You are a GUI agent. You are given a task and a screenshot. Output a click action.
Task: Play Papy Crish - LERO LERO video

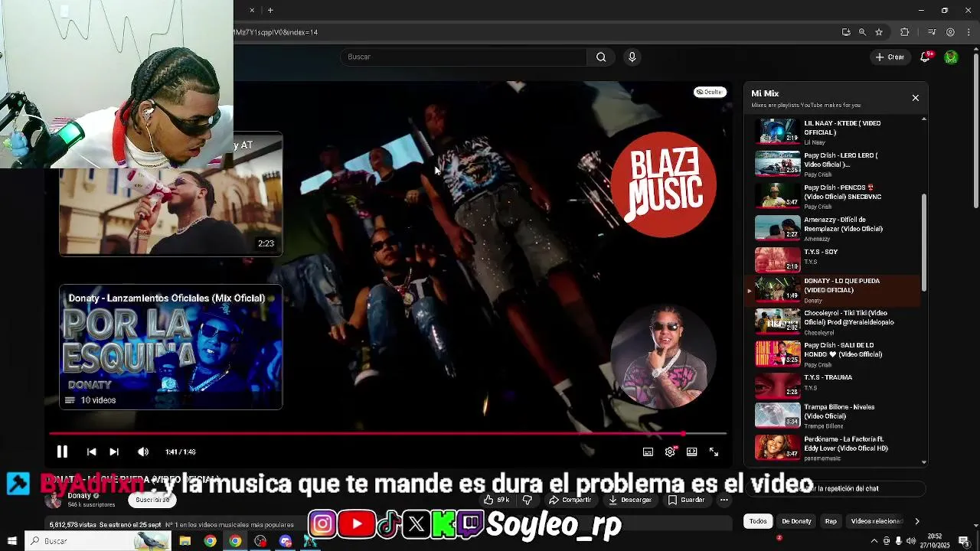(x=835, y=164)
